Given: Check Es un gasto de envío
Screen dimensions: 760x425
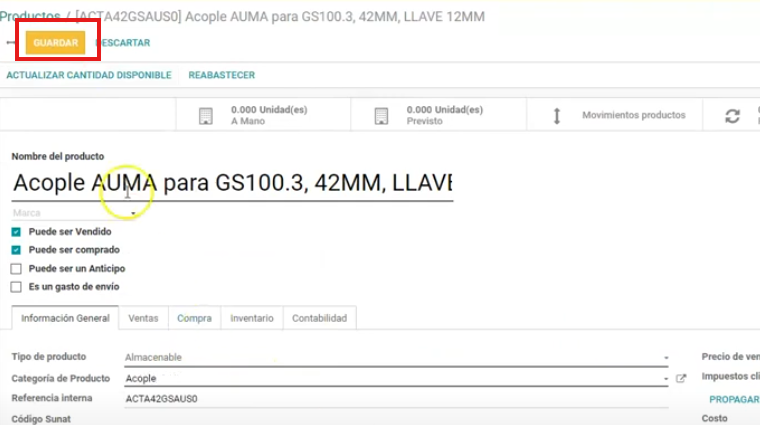Looking at the screenshot, I should (16, 287).
